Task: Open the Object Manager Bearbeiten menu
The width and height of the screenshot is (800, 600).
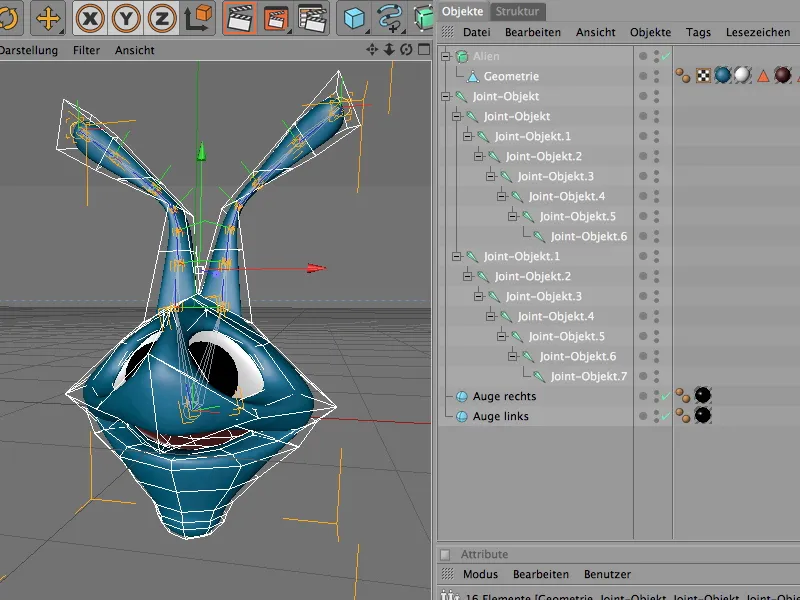Action: 533,32
